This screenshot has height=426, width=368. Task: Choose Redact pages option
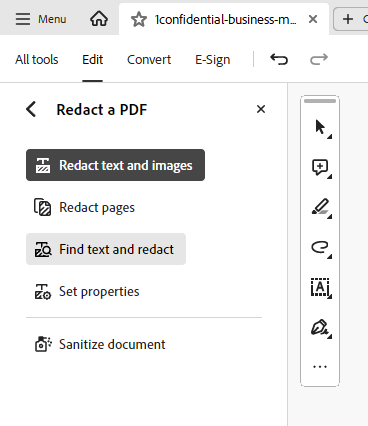pyautogui.click(x=84, y=207)
